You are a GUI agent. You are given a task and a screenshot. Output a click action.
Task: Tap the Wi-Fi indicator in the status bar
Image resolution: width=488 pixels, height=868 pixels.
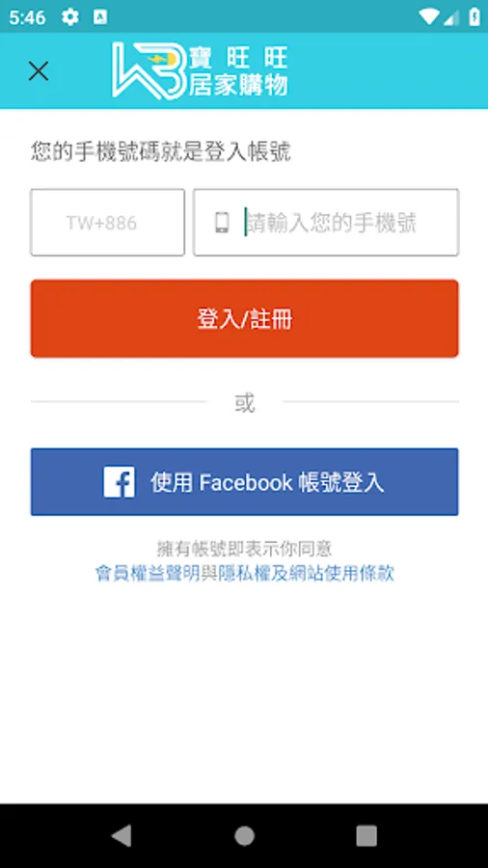click(428, 17)
